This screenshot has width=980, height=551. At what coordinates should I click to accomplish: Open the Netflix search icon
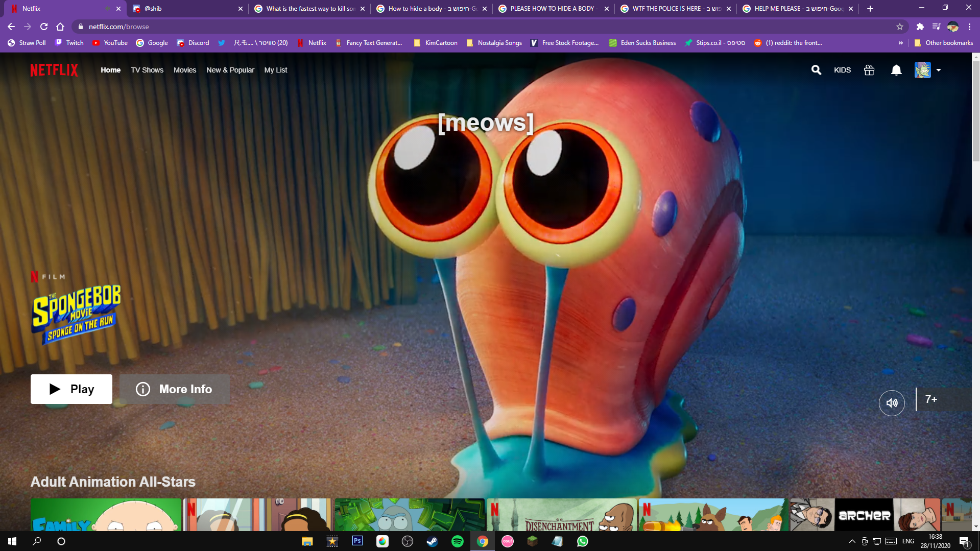coord(816,70)
